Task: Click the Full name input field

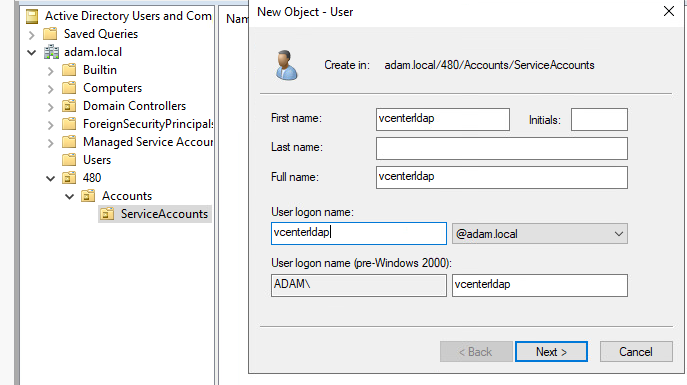Action: (x=502, y=177)
